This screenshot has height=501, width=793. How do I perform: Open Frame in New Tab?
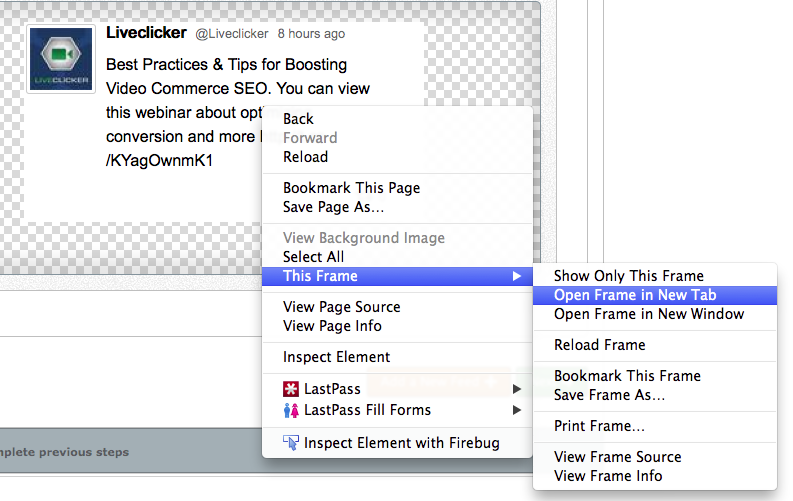(x=635, y=295)
